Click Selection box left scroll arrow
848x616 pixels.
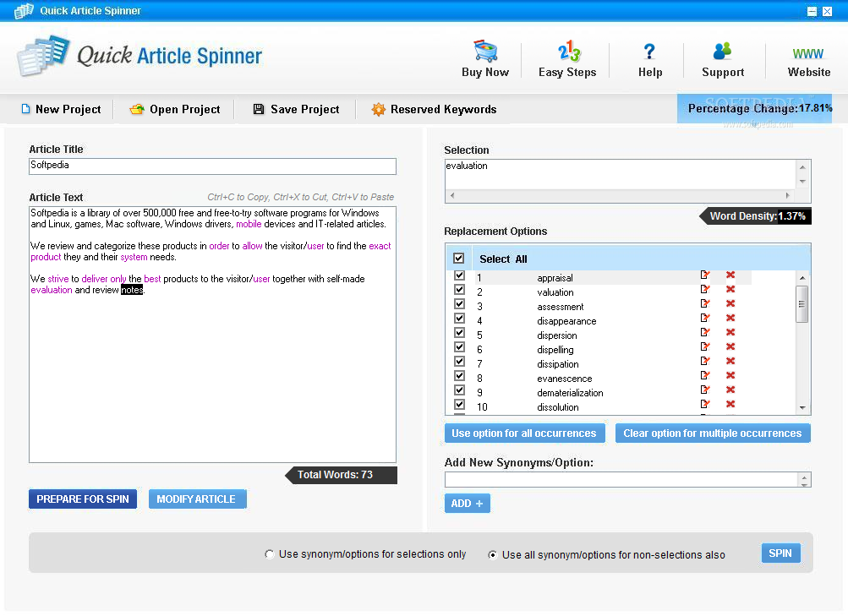(x=452, y=195)
